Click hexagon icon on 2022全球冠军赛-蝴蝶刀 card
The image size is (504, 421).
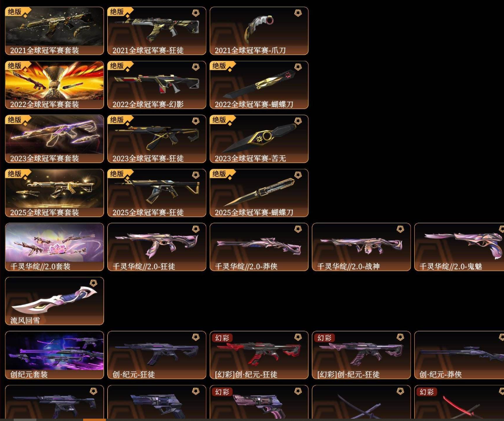(x=298, y=67)
